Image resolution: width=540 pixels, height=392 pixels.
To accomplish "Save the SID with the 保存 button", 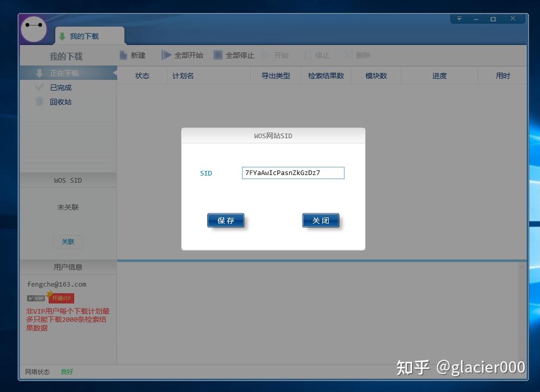I will (226, 220).
